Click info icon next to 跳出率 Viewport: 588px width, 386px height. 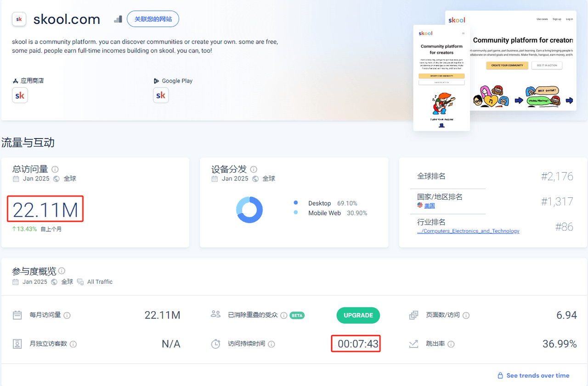pos(451,344)
